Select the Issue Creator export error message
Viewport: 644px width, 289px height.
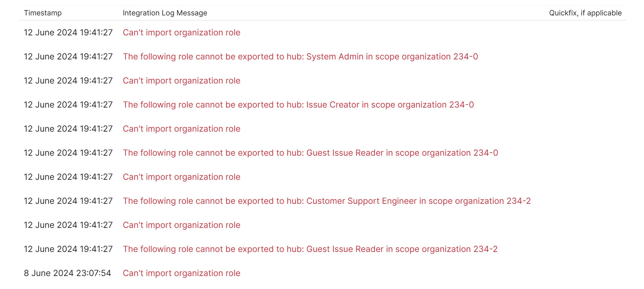click(x=298, y=105)
